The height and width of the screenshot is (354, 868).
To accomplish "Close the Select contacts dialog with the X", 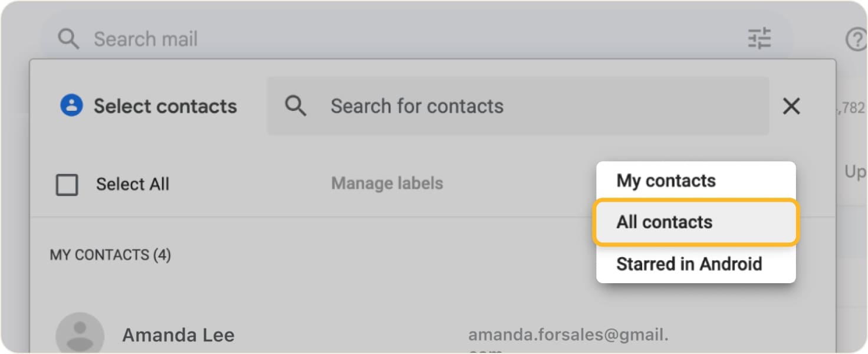I will click(x=791, y=106).
